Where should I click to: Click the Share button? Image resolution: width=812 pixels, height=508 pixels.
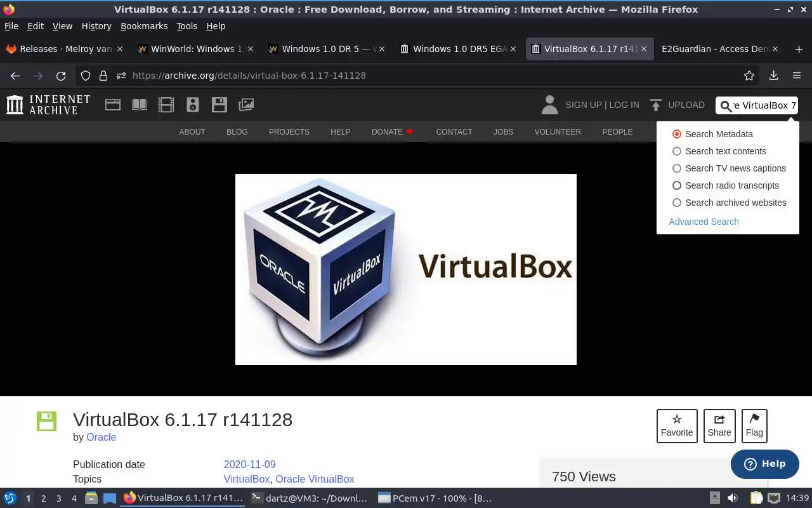[x=719, y=425]
